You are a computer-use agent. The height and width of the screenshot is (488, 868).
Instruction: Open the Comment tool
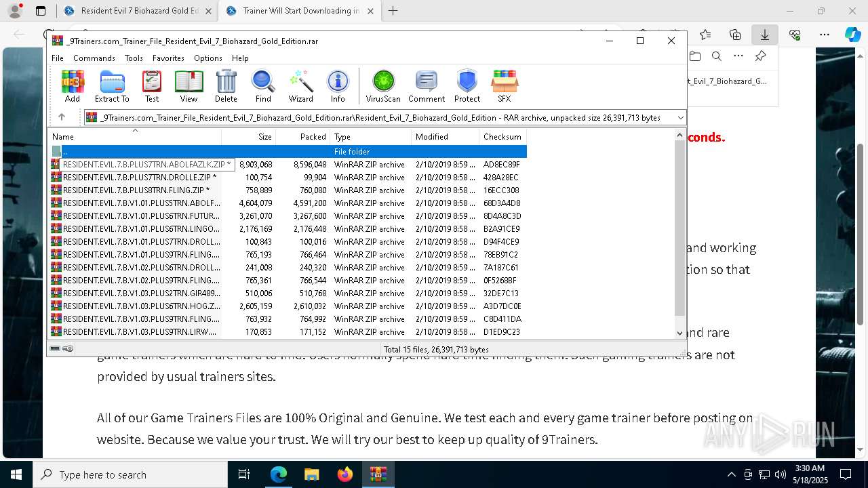(x=427, y=86)
